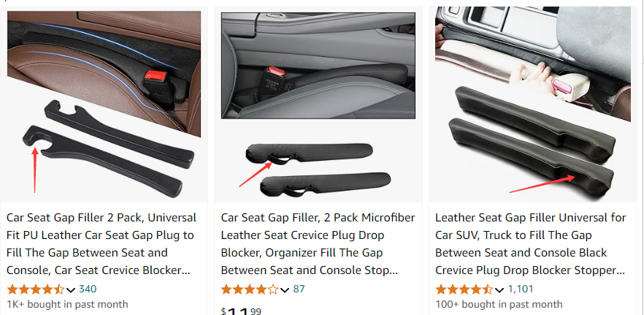The width and height of the screenshot is (644, 315).
Task: Open the Car Seat Gap Filler 2 Pack PU Leather title
Action: pos(101,243)
